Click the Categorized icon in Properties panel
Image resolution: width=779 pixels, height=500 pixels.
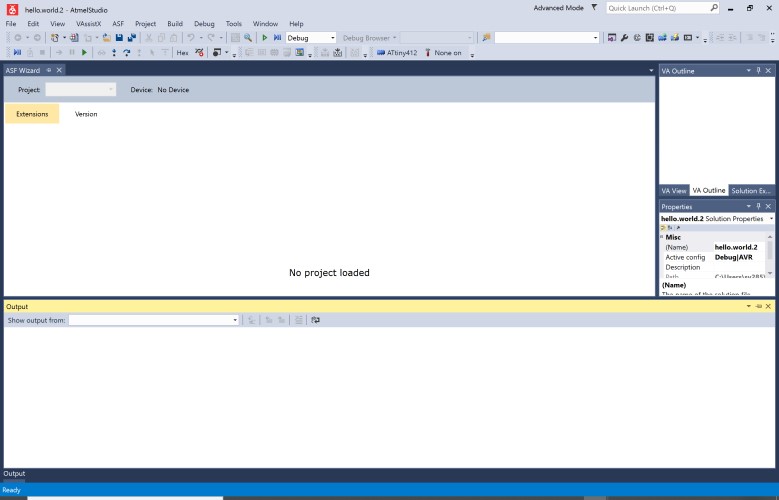click(x=663, y=228)
